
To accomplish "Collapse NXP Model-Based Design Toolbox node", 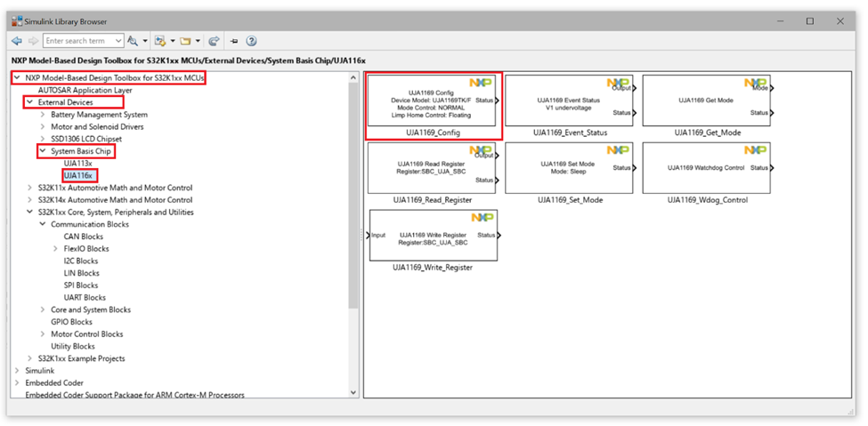I will click(x=17, y=78).
